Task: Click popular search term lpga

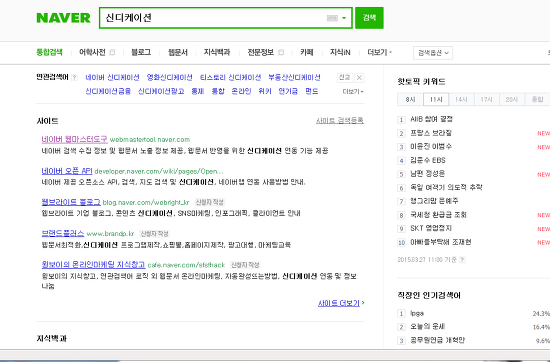Action: pos(417,313)
